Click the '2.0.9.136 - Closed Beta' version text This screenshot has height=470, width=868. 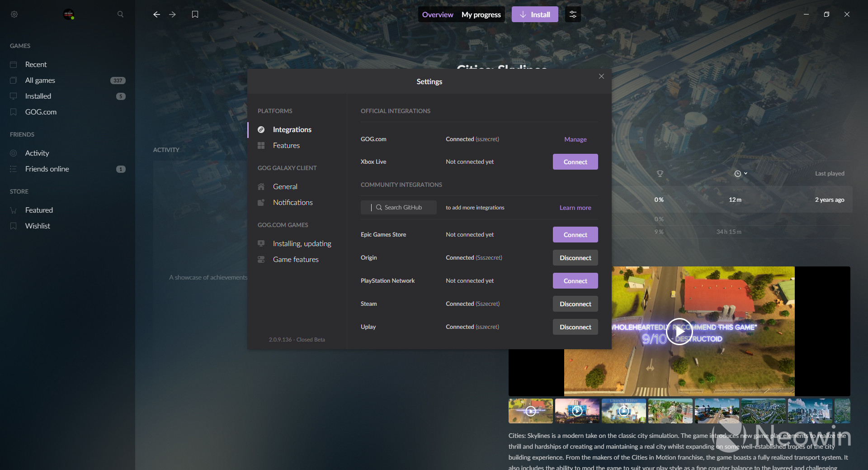pos(297,340)
